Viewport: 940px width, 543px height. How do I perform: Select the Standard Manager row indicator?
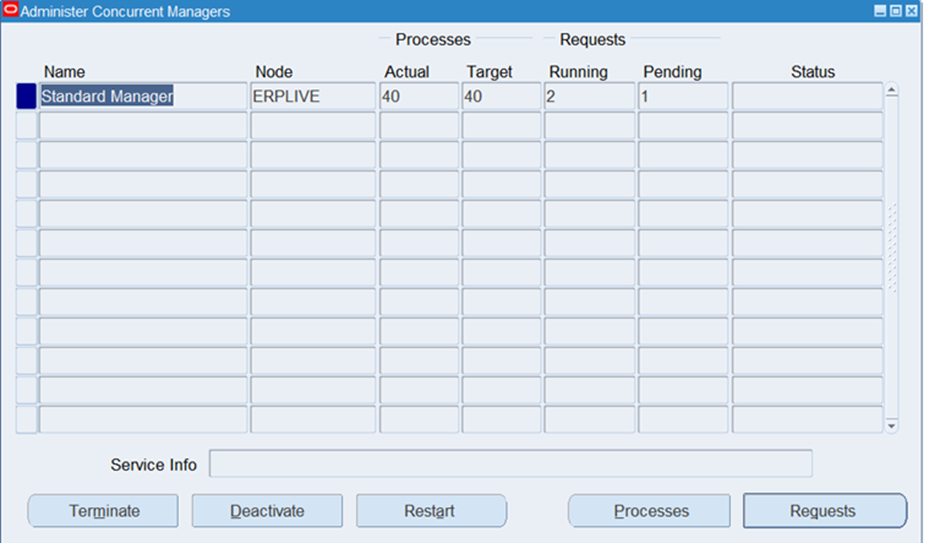[26, 97]
